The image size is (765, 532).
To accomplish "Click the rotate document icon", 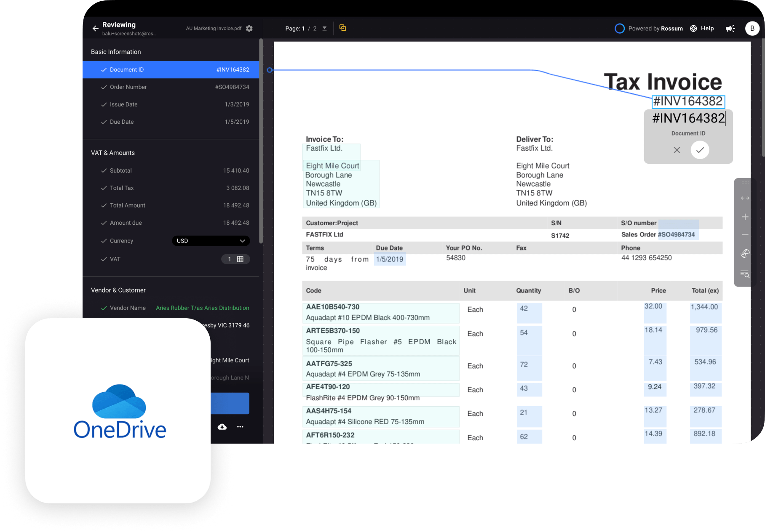I will tap(745, 253).
